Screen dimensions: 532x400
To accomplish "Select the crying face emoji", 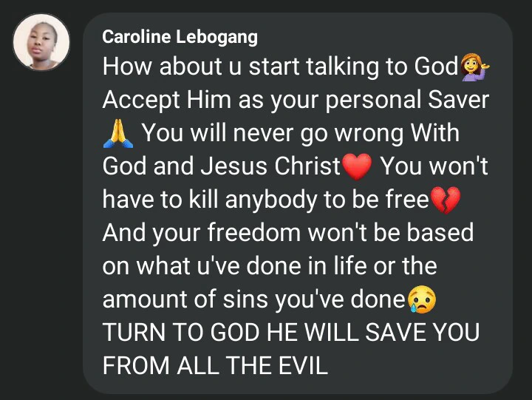I will click(421, 299).
